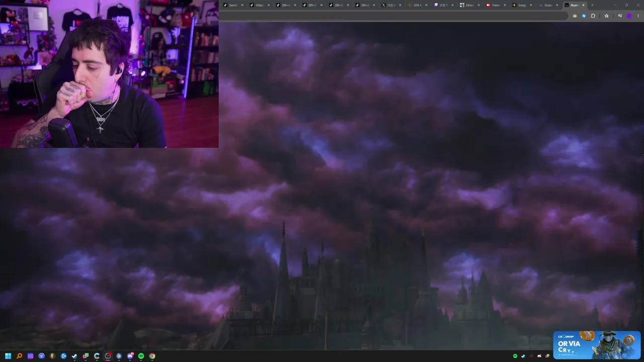Click the blue extension icon in toolbar
The height and width of the screenshot is (362, 644).
tap(584, 16)
